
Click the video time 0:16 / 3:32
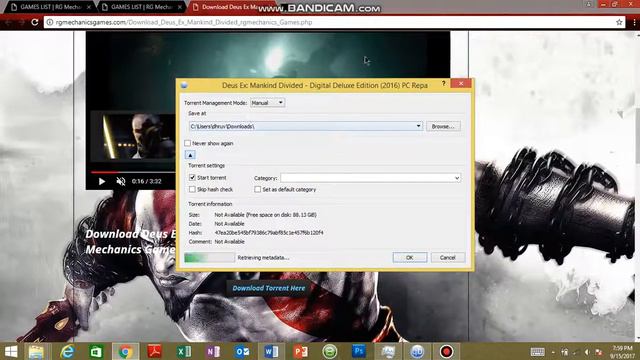click(147, 181)
